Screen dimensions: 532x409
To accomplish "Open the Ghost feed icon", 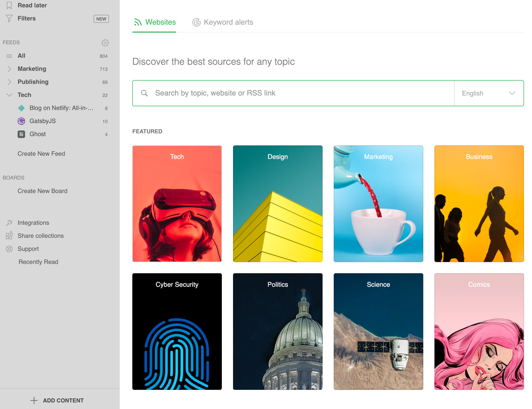I will [x=21, y=134].
